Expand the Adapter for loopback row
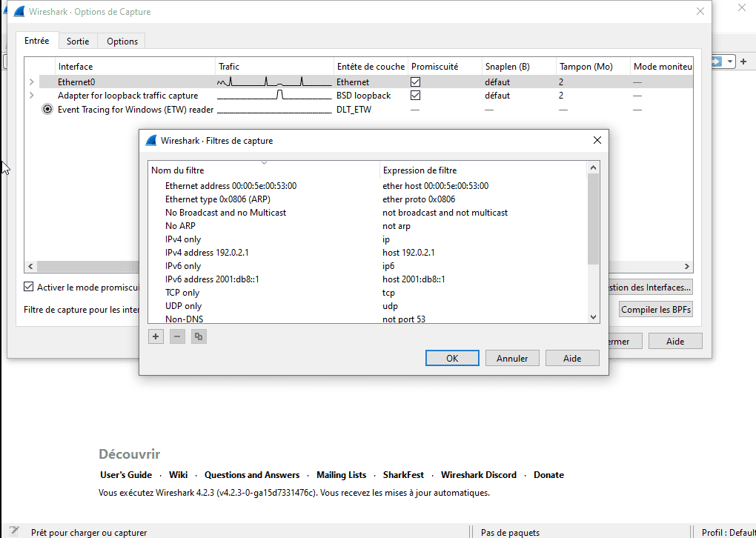The width and height of the screenshot is (756, 538). coord(31,96)
